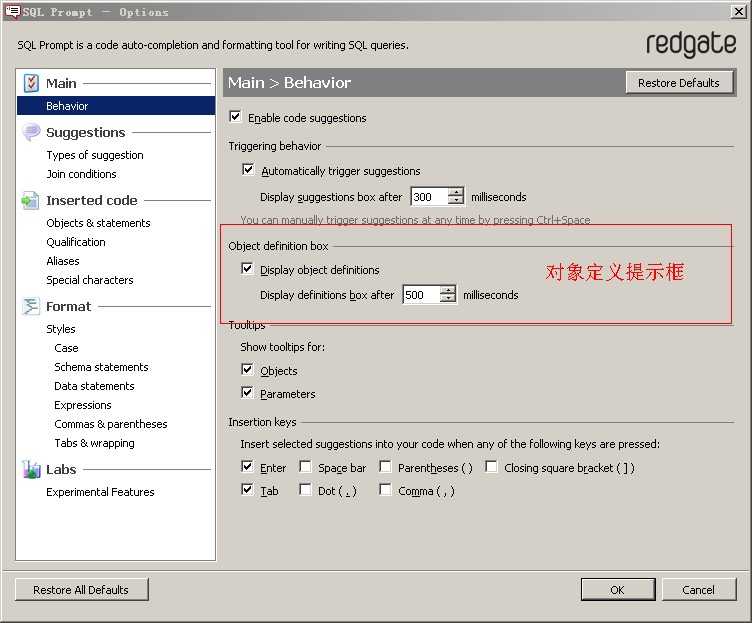This screenshot has width=752, height=623.
Task: Click the 500 milliseconds input field
Action: pyautogui.click(x=422, y=295)
